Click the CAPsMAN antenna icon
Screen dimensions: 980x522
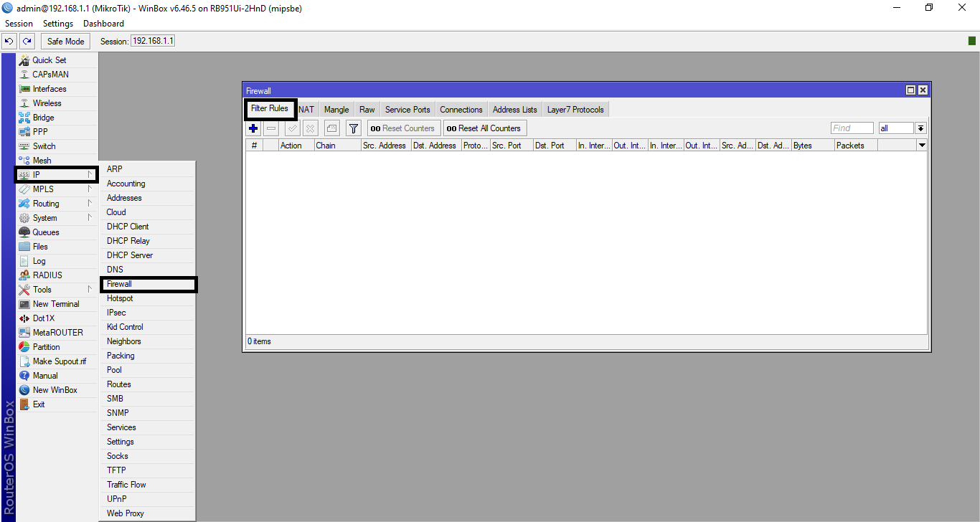tap(24, 75)
